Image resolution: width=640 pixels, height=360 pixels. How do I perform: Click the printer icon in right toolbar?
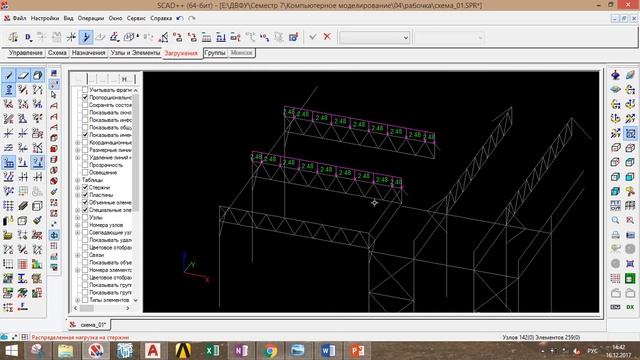coord(616,235)
